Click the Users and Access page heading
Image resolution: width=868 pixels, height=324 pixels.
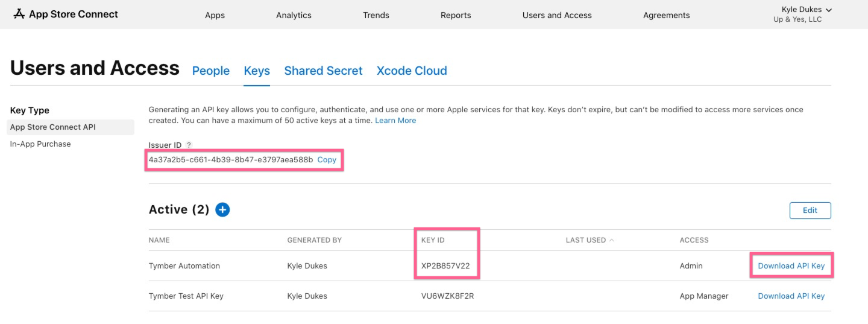tap(95, 68)
